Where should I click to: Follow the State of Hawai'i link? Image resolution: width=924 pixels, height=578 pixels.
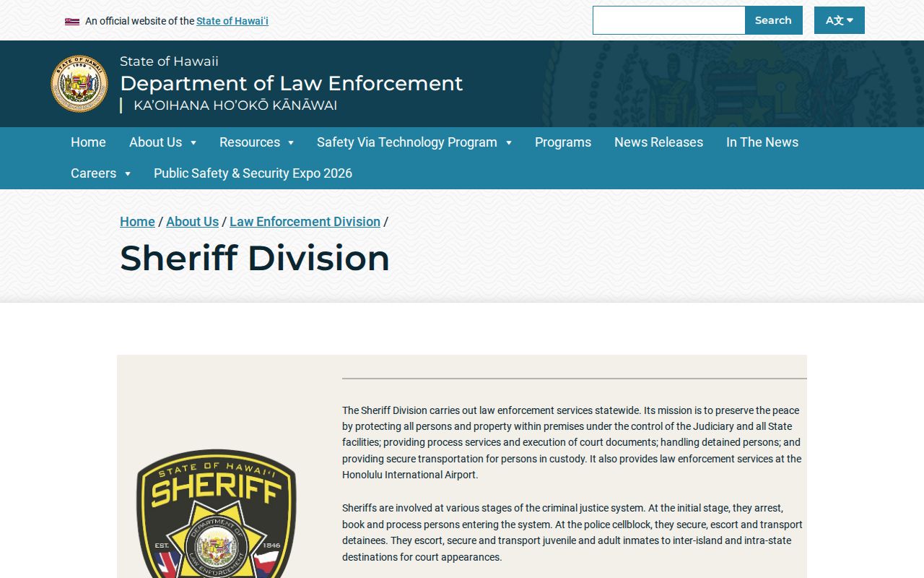[232, 21]
